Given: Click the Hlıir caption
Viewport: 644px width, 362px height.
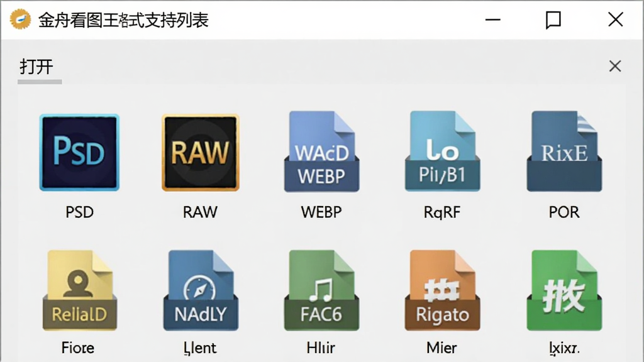Looking at the screenshot, I should [x=321, y=348].
